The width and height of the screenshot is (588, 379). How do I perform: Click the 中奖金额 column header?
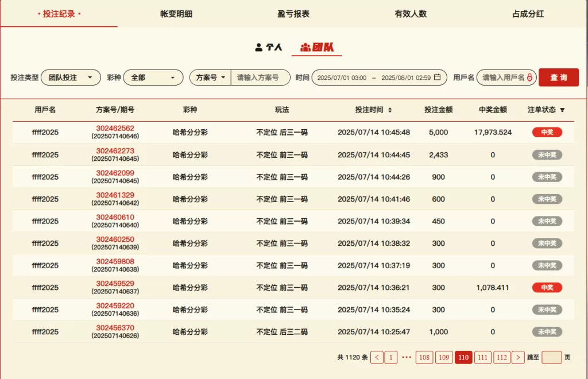click(x=493, y=110)
